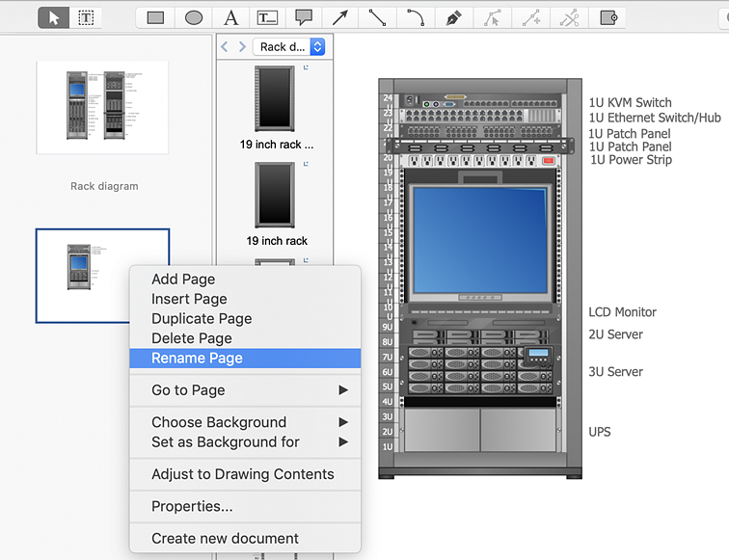
Task: Pick the rectangle shape tool
Action: click(x=155, y=17)
